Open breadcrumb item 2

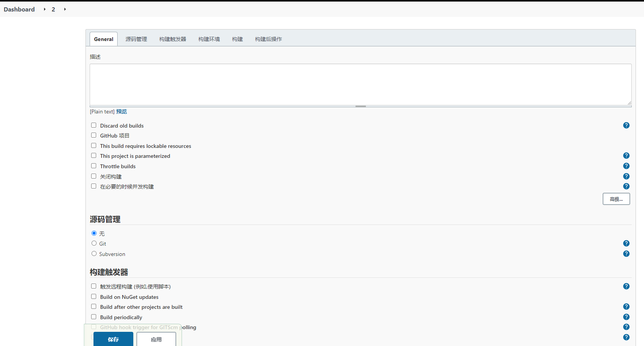(x=53, y=9)
